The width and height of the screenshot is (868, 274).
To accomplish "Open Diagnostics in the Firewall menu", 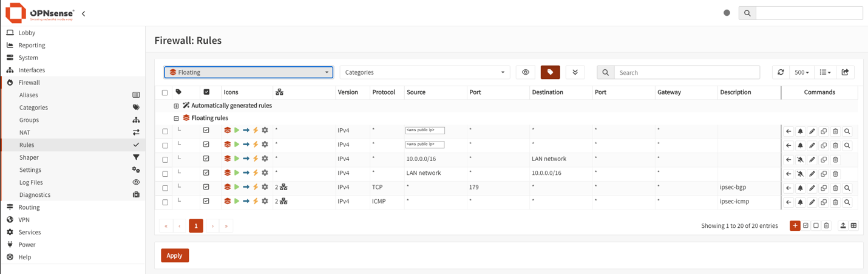I will coord(73,195).
